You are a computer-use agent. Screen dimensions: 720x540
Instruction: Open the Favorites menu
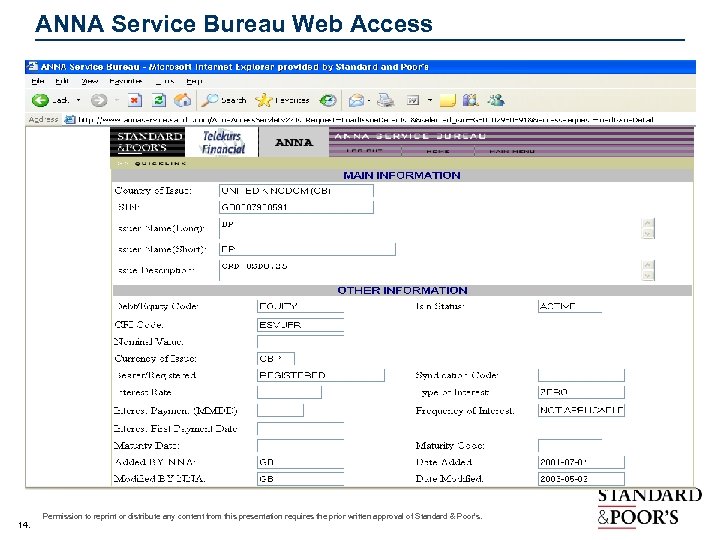coord(125,81)
